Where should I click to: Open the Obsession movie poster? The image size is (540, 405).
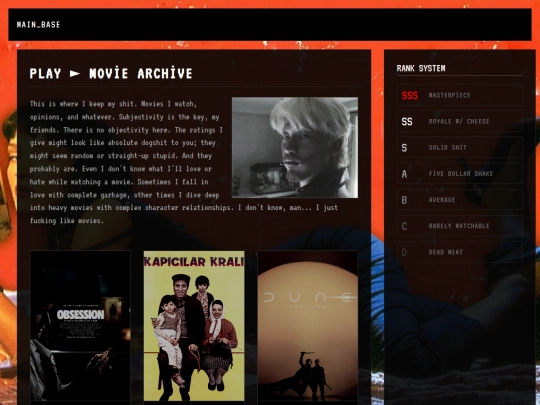click(81, 326)
